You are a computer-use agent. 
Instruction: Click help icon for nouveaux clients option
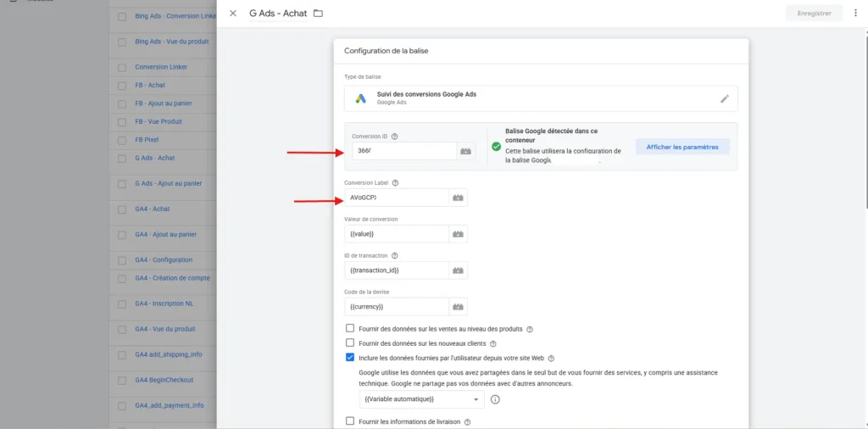[492, 343]
